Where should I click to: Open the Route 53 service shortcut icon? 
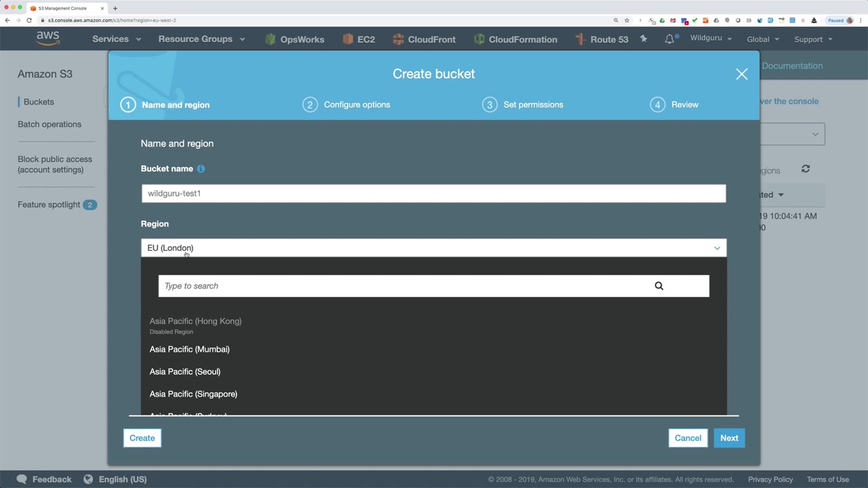pos(580,39)
